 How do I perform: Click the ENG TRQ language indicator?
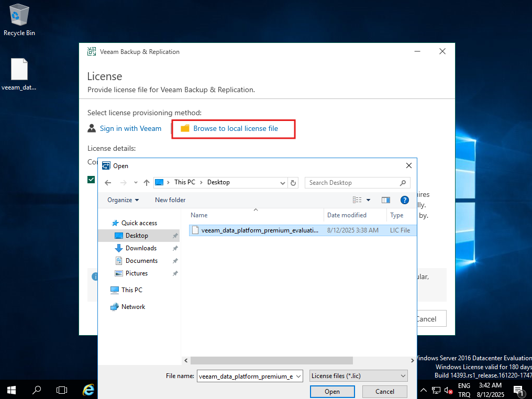(x=464, y=390)
